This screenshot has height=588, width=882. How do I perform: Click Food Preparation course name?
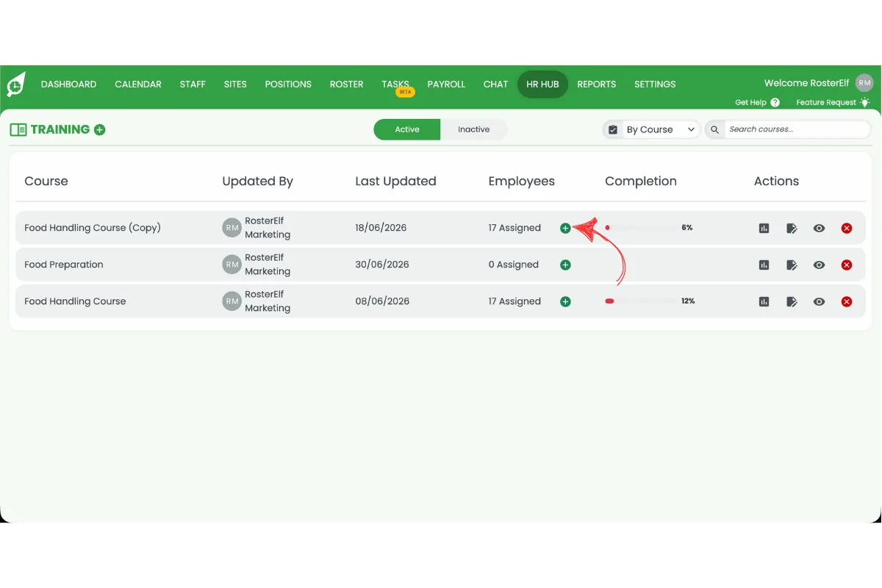pos(64,265)
